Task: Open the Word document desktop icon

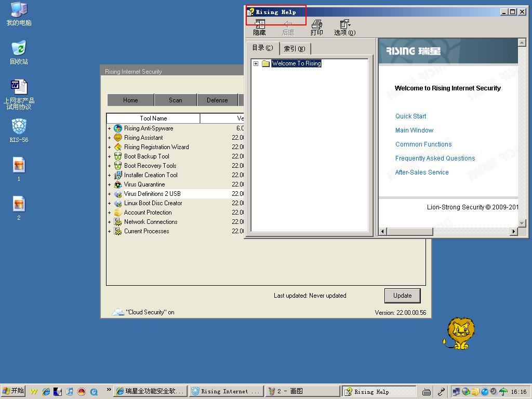Action: 19,95
